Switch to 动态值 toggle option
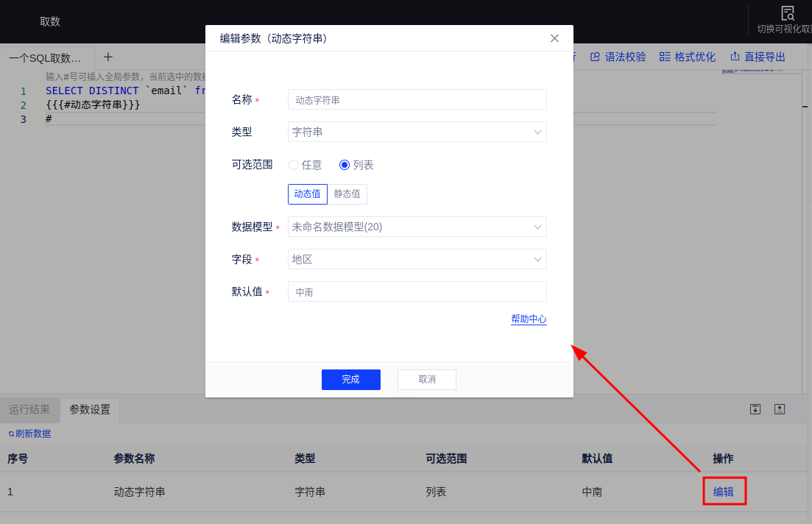812x524 pixels. (307, 194)
